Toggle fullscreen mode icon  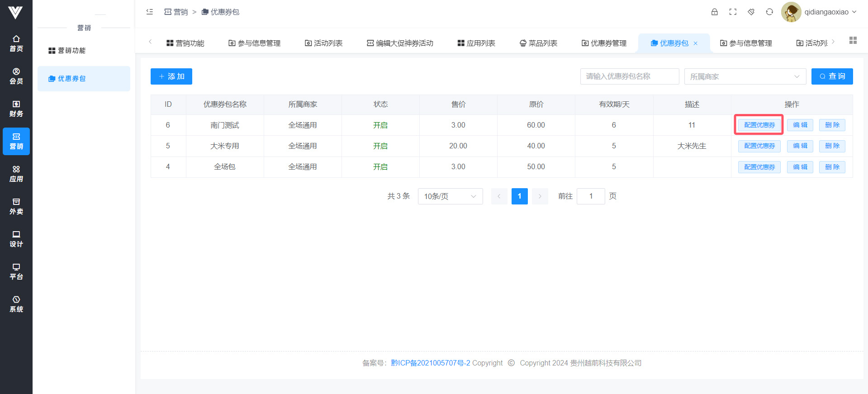point(733,12)
